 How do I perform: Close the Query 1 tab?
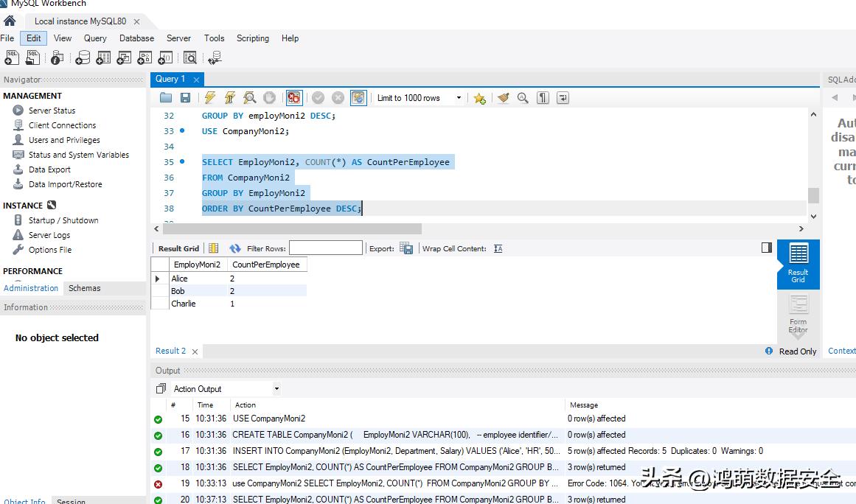tap(196, 80)
